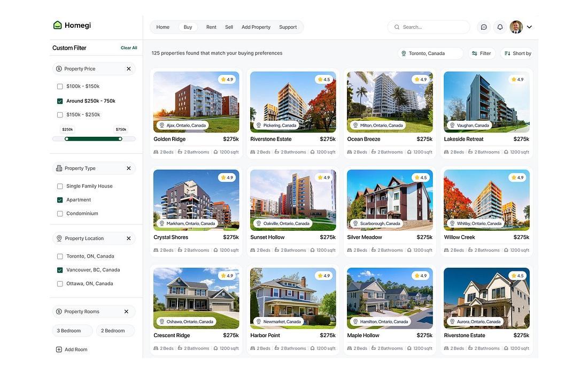The height and width of the screenshot is (374, 588).
Task: Click the beds icon on Golden Ridge card
Action: (156, 152)
